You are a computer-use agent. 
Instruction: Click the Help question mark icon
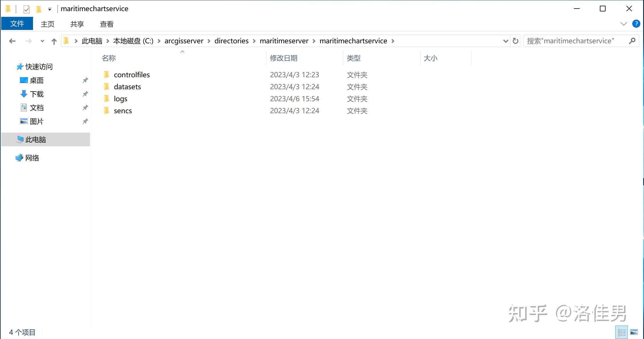(636, 24)
